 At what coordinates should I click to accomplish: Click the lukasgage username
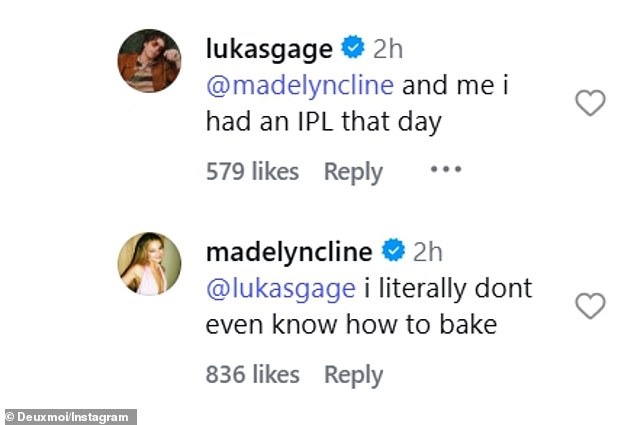(x=268, y=48)
